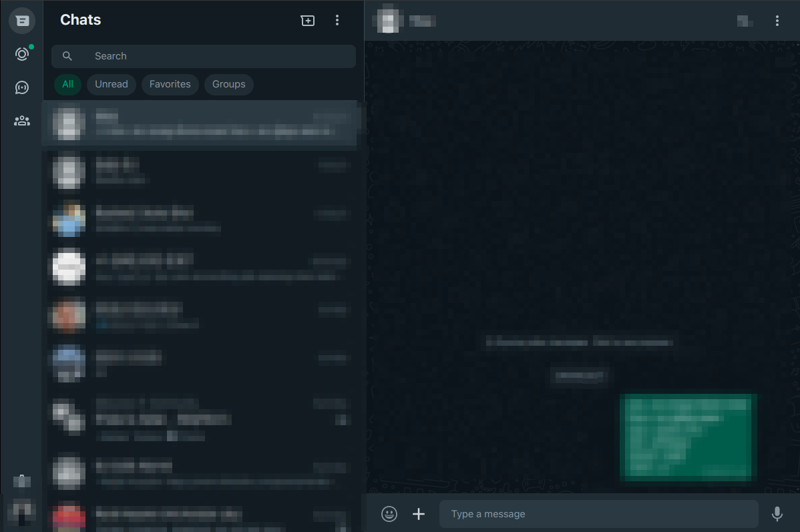Click the emoji picker in message bar

point(389,514)
